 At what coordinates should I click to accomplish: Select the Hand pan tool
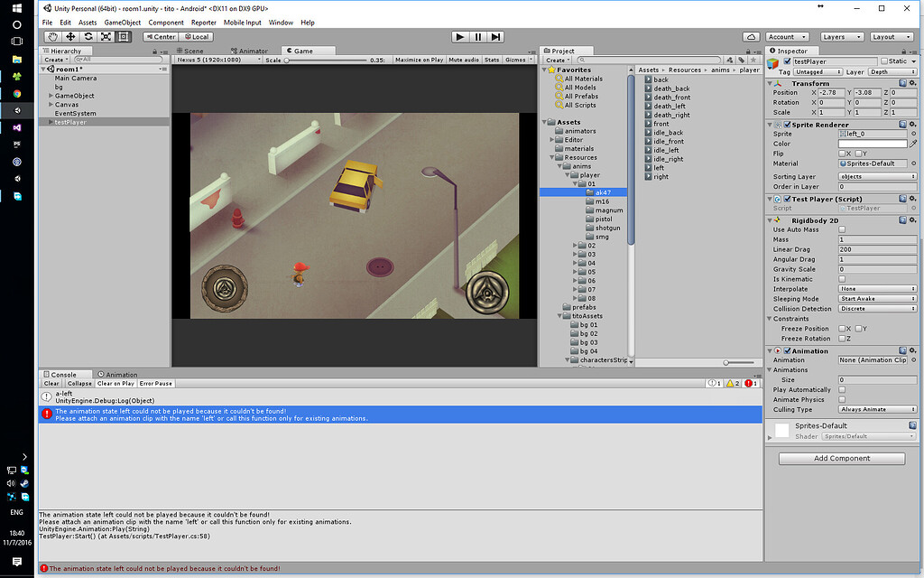click(53, 36)
